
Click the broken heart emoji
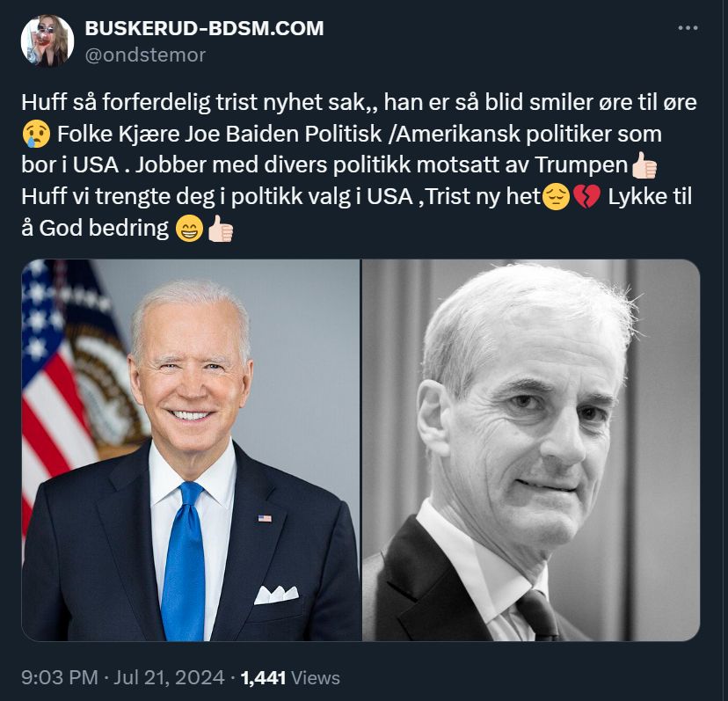pos(586,197)
